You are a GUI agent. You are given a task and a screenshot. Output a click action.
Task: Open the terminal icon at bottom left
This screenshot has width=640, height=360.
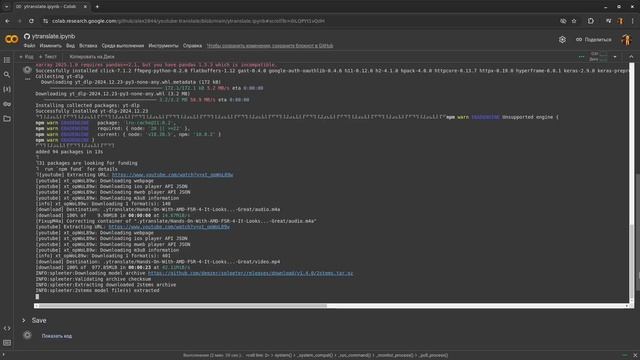pos(7,343)
